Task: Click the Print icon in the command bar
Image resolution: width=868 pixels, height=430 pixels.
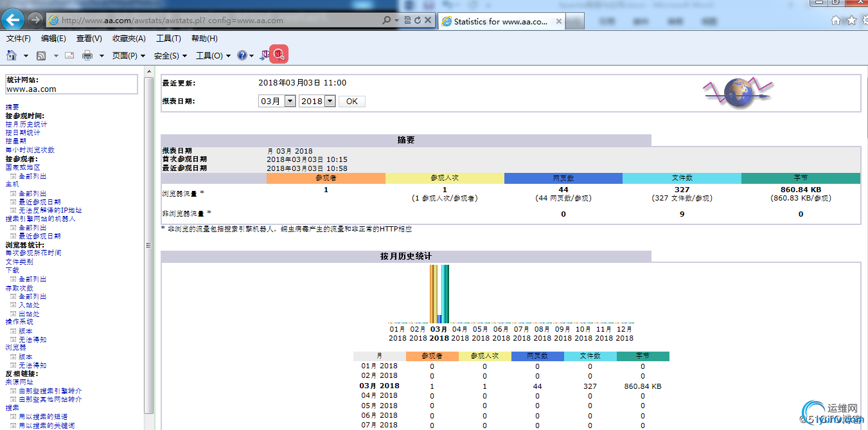Action: [87, 56]
